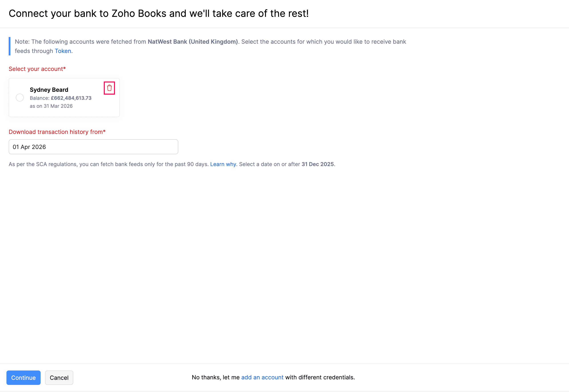569x392 pixels.
Task: Delete the Sydney Beard account with trash icon
Action: point(109,88)
